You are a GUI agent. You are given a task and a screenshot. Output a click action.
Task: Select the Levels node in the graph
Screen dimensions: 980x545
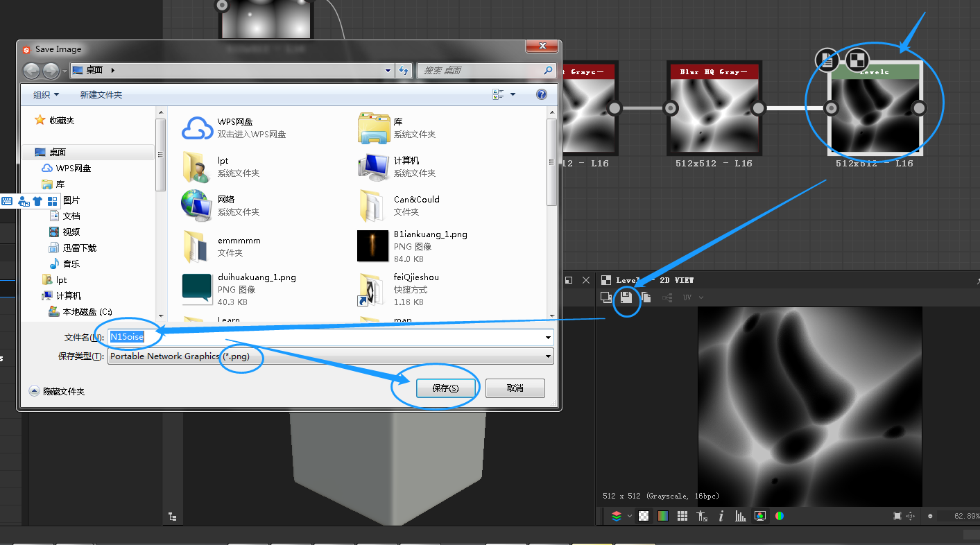pos(875,109)
